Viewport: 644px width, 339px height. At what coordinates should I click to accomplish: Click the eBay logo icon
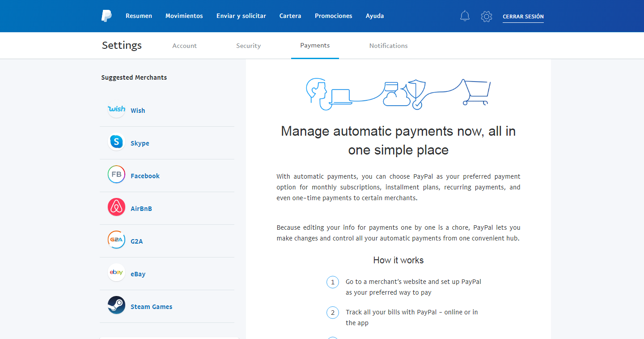(116, 273)
